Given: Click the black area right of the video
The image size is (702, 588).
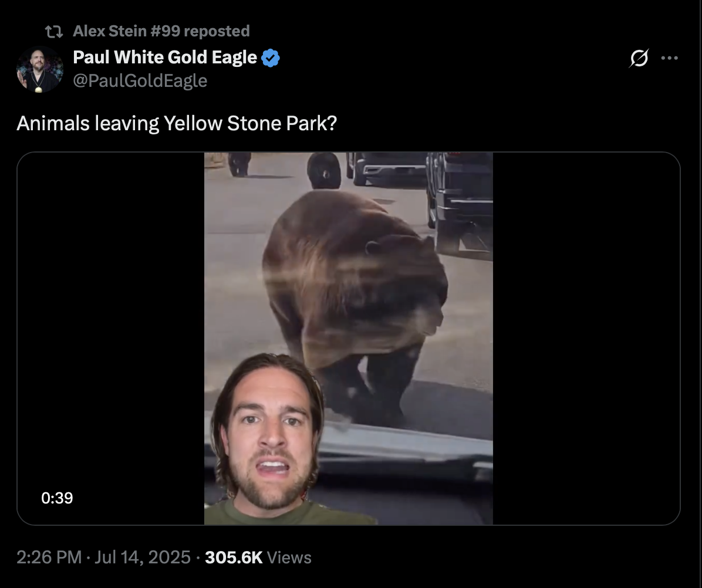Looking at the screenshot, I should [x=586, y=338].
